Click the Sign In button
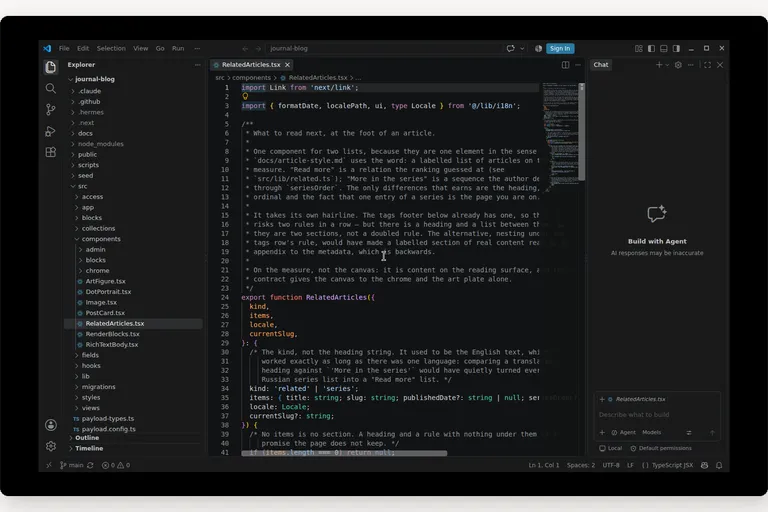 click(560, 49)
